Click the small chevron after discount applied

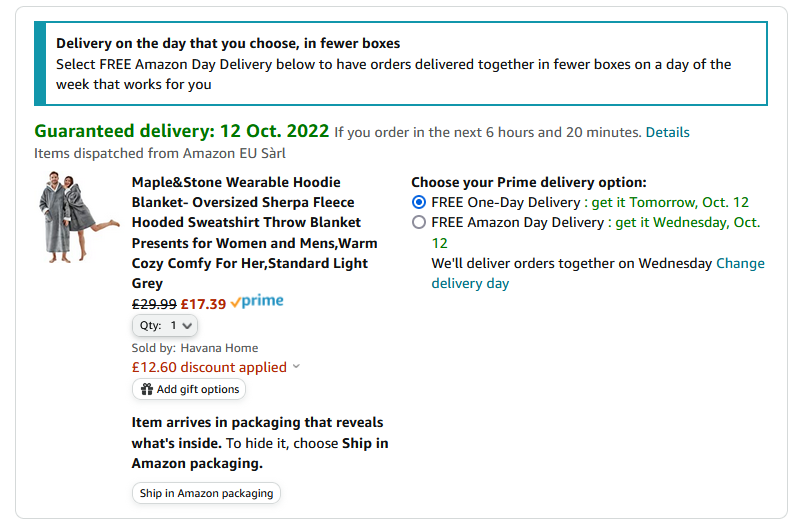point(296,367)
